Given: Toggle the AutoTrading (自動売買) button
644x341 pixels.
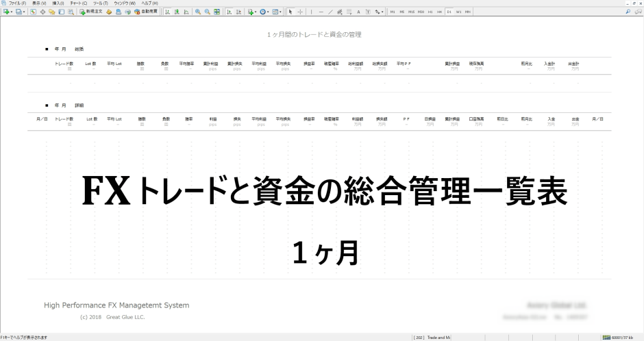Looking at the screenshot, I should click(146, 12).
